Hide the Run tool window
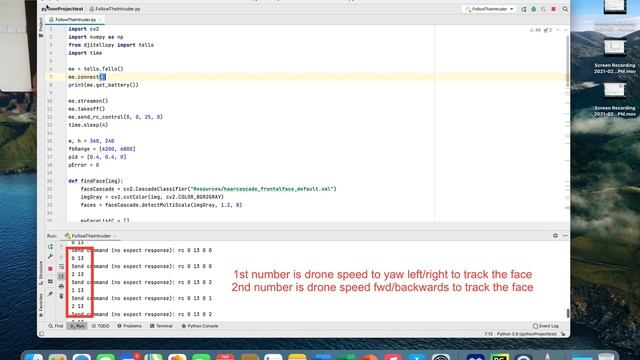The height and width of the screenshot is (360, 640). coord(565,236)
